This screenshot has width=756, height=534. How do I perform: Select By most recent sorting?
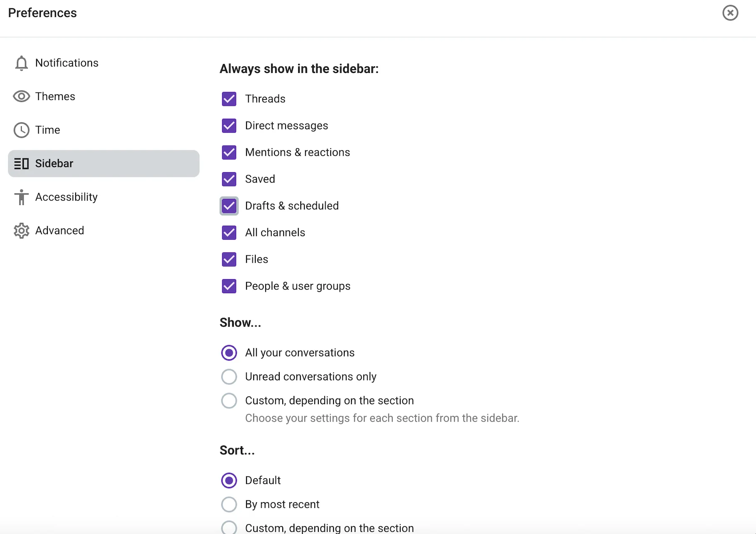229,504
